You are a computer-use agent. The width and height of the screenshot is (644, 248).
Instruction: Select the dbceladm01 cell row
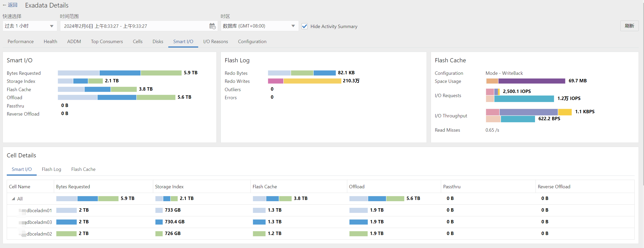(x=321, y=210)
